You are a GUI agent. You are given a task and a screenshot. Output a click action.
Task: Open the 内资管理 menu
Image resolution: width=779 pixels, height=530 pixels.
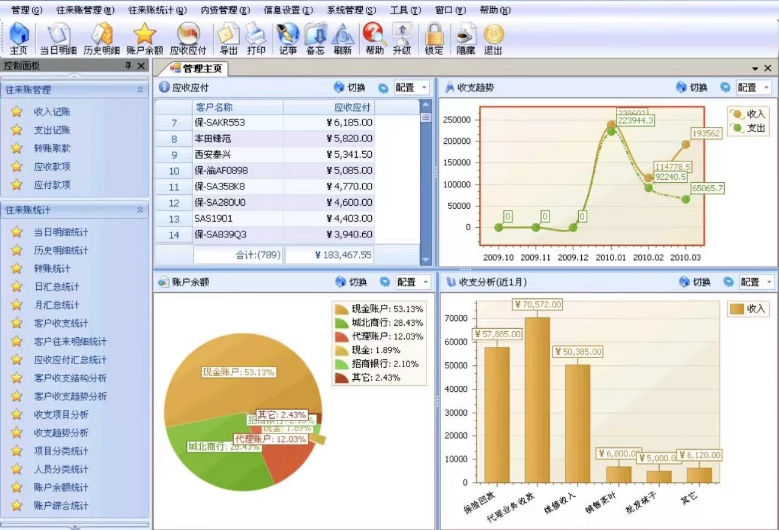coord(226,10)
